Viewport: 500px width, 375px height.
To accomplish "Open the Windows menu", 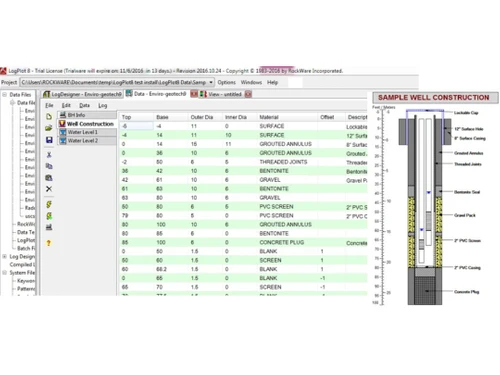I will (x=251, y=82).
